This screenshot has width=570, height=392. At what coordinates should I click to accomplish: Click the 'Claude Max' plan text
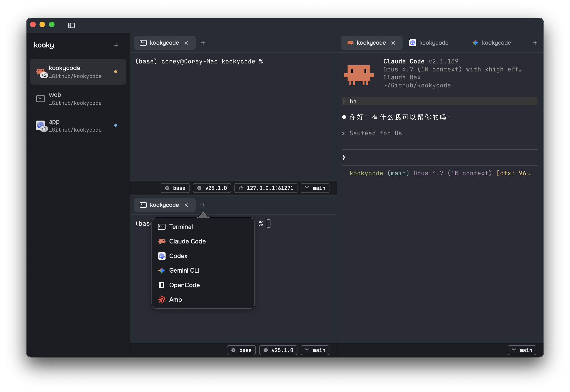(x=402, y=77)
